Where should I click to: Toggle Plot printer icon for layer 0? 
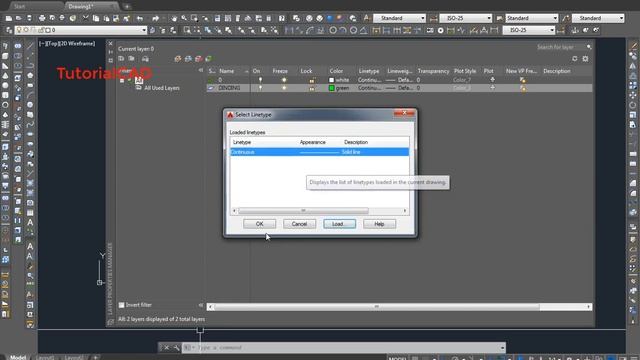pyautogui.click(x=493, y=80)
